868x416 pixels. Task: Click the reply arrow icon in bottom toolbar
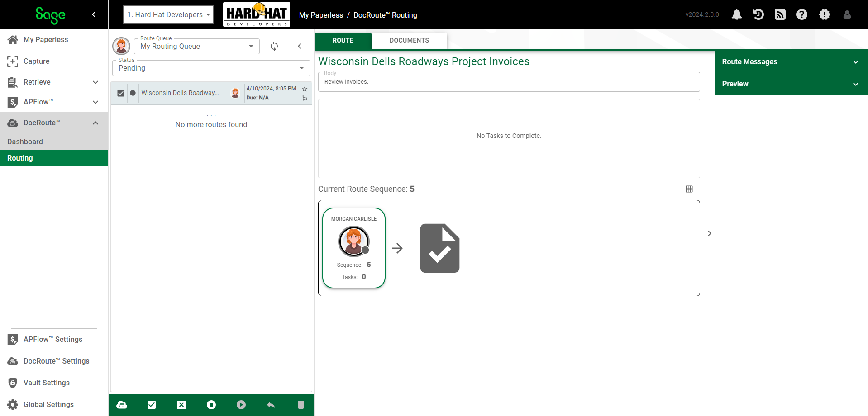coord(271,405)
